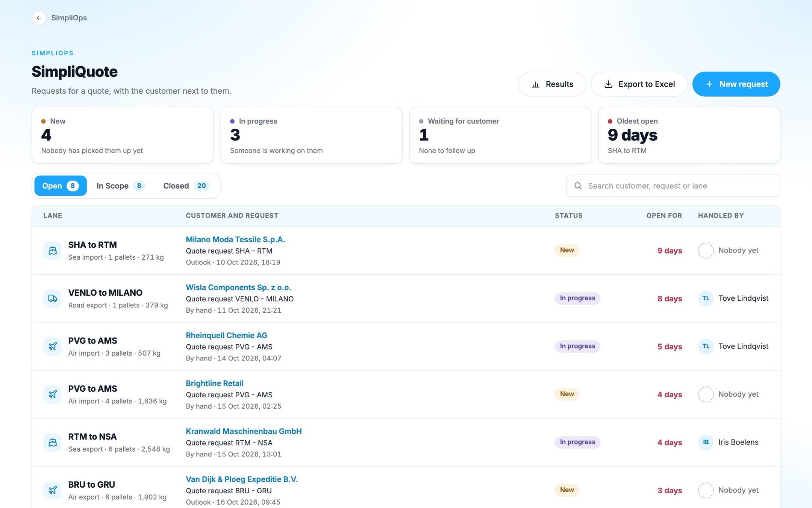Open Wisla Components Sp. z o.o. link

[x=238, y=287]
